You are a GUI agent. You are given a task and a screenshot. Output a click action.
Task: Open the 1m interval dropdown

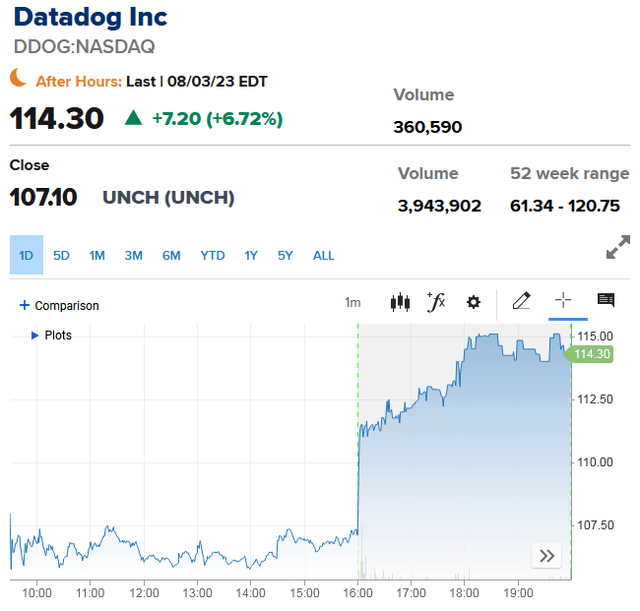pos(353,302)
